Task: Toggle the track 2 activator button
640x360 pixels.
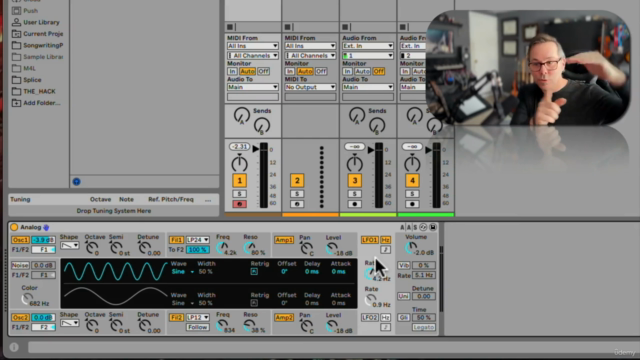Action: (x=297, y=180)
